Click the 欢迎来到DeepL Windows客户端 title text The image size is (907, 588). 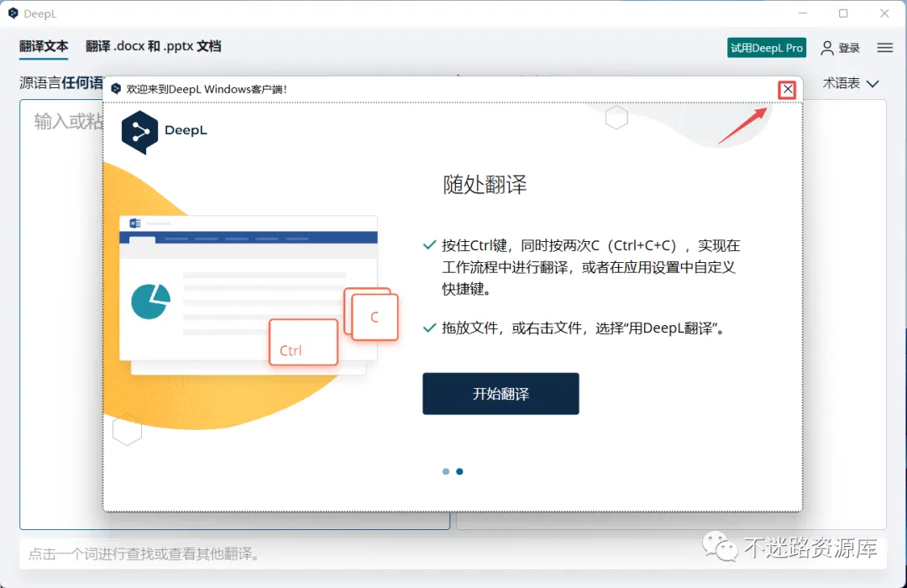207,89
